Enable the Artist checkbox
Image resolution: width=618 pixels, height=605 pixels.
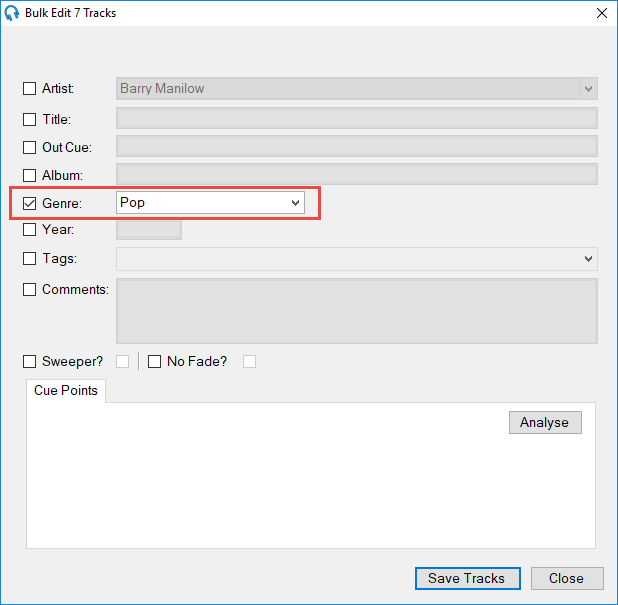pos(30,89)
